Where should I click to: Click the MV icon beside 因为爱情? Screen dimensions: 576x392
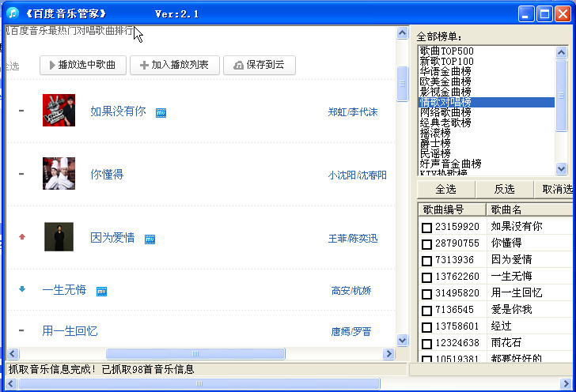150,239
